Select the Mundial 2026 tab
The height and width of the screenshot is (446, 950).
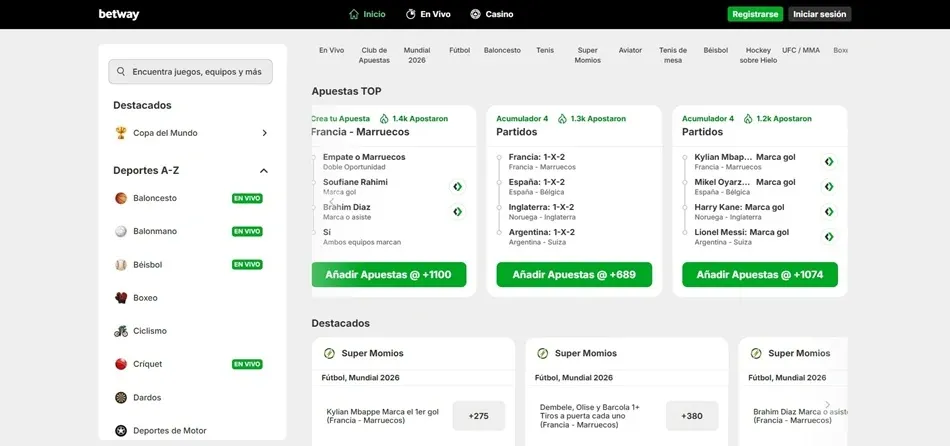tap(417, 55)
